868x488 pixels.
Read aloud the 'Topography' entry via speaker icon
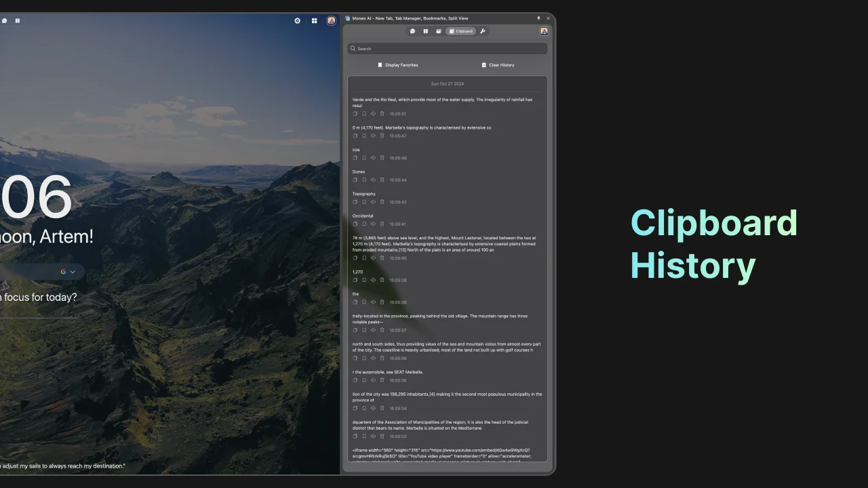373,201
